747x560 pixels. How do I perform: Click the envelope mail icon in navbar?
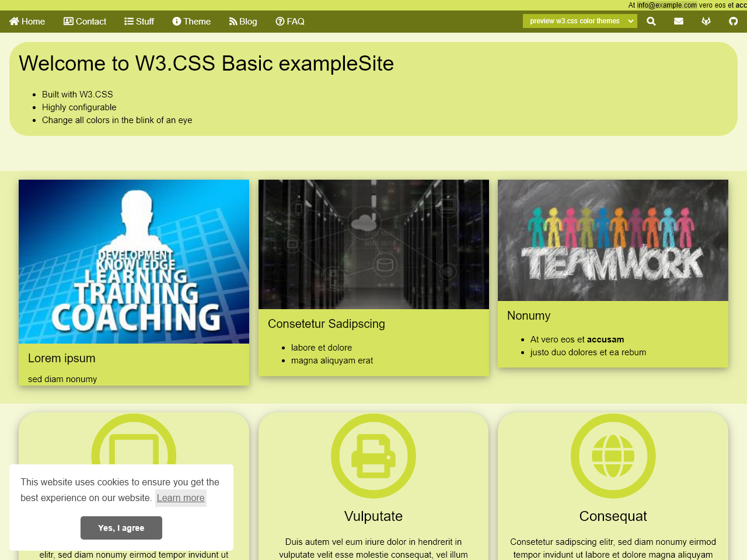[x=679, y=22]
